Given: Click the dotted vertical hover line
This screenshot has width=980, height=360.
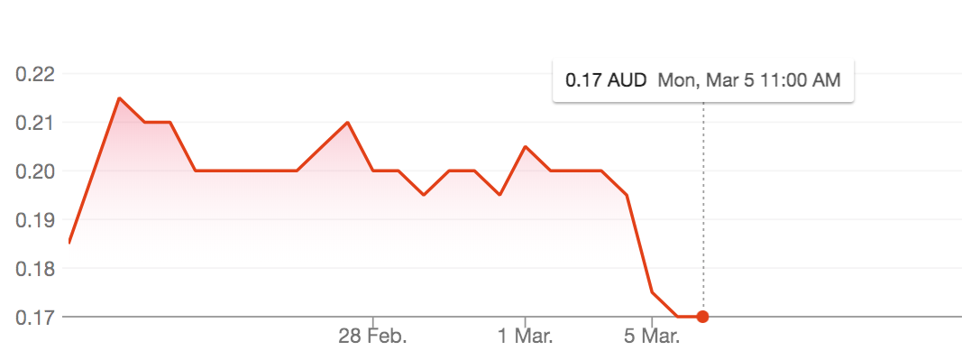Looking at the screenshot, I should point(703,207).
